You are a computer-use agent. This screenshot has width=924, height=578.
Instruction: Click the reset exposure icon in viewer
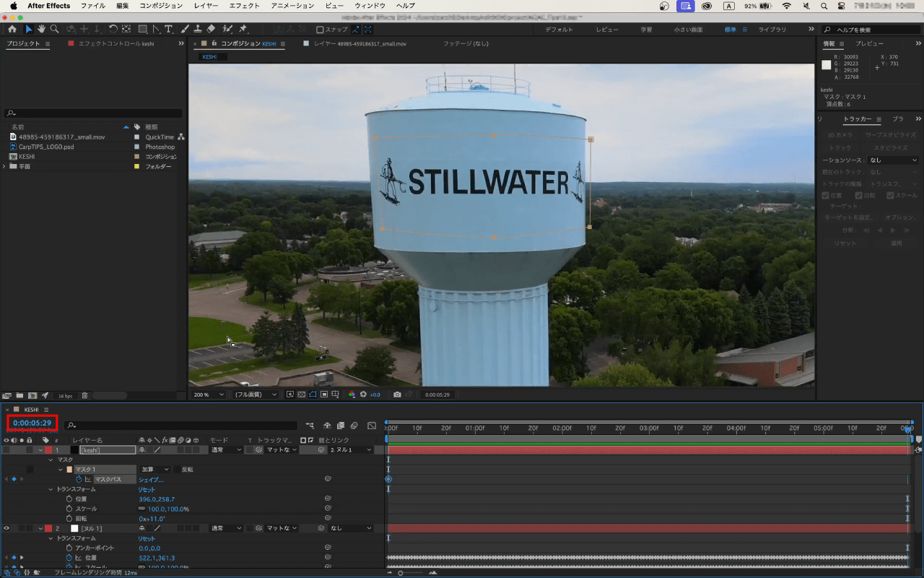click(364, 394)
